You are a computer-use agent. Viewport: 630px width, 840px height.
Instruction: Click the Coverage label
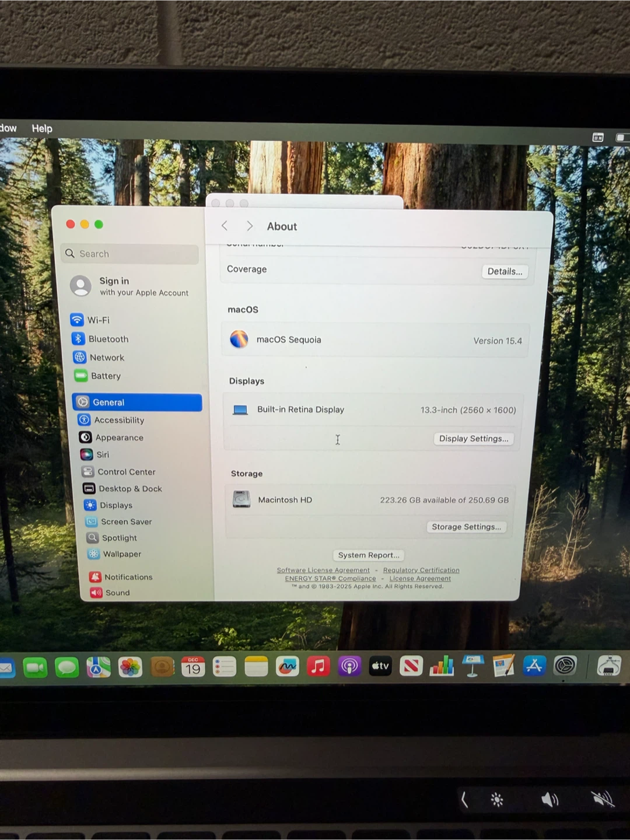coord(247,269)
